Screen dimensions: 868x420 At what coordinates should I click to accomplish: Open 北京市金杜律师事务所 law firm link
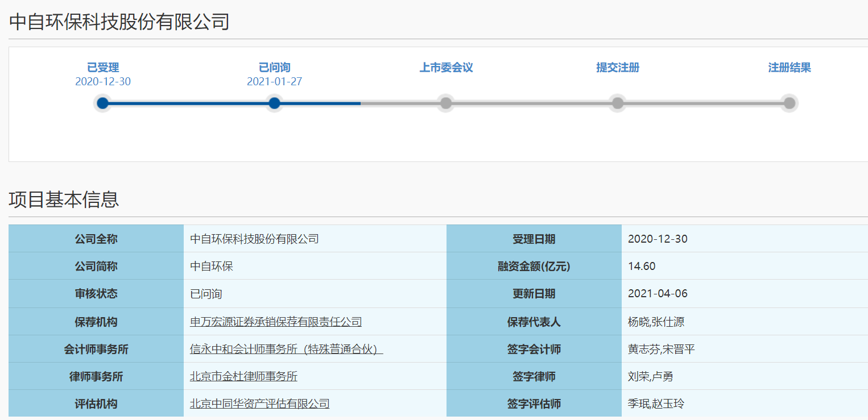[x=243, y=376]
